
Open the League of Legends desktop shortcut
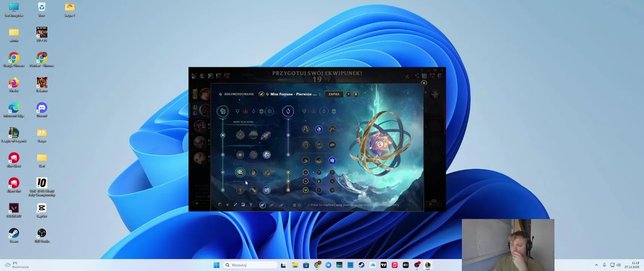click(x=14, y=135)
